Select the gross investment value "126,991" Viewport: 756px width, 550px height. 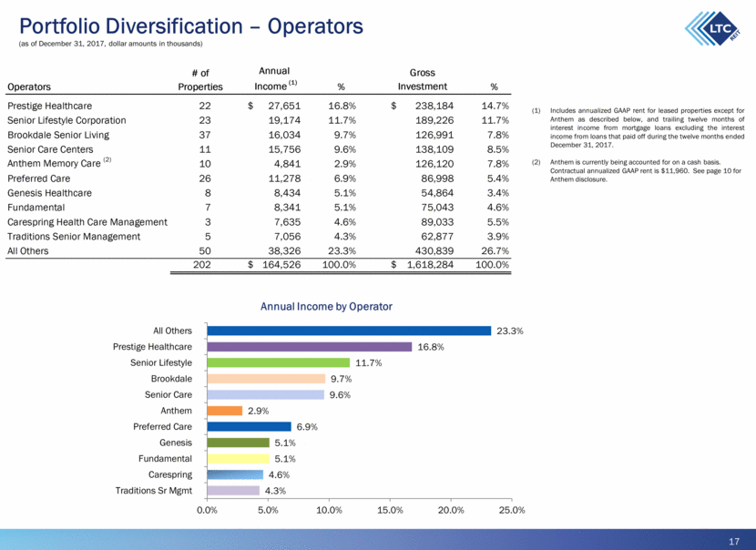(x=434, y=135)
